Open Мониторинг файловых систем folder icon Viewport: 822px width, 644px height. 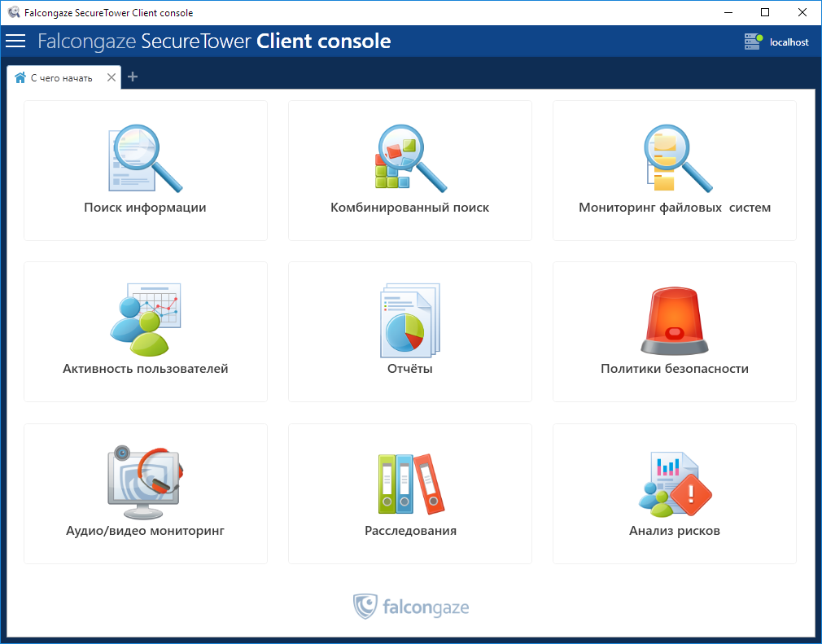[679, 158]
